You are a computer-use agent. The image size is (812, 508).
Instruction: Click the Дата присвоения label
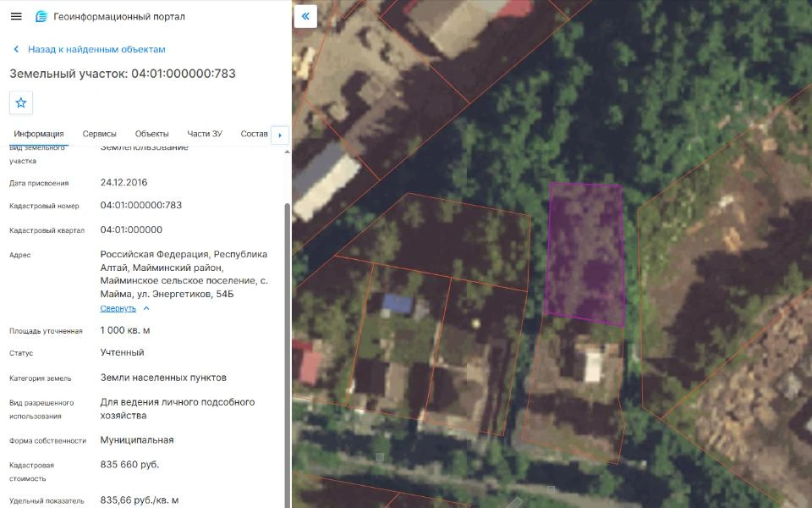pos(39,183)
